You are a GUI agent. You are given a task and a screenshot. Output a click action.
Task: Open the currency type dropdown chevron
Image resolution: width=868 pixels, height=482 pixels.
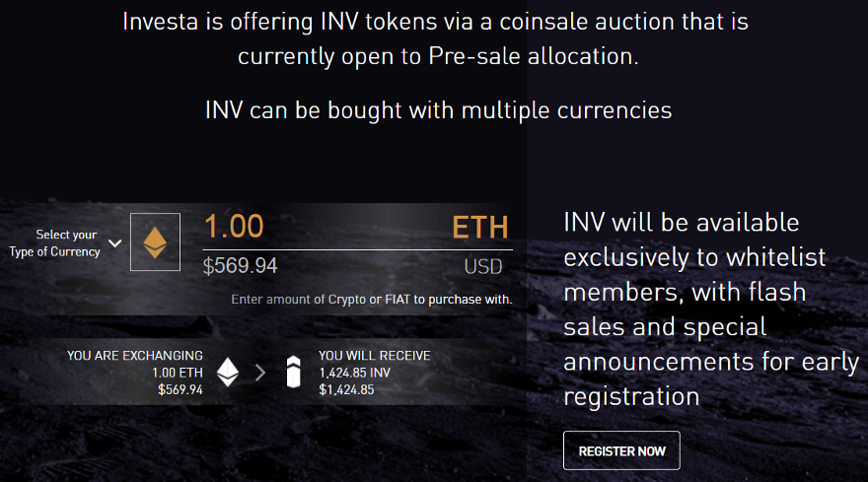pos(114,242)
